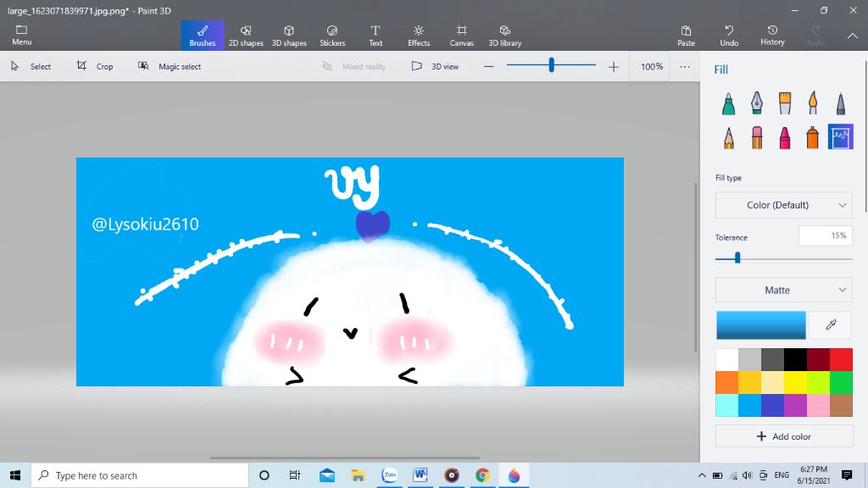This screenshot has width=868, height=488.
Task: Open Task View on the taskbar
Action: coord(294,475)
